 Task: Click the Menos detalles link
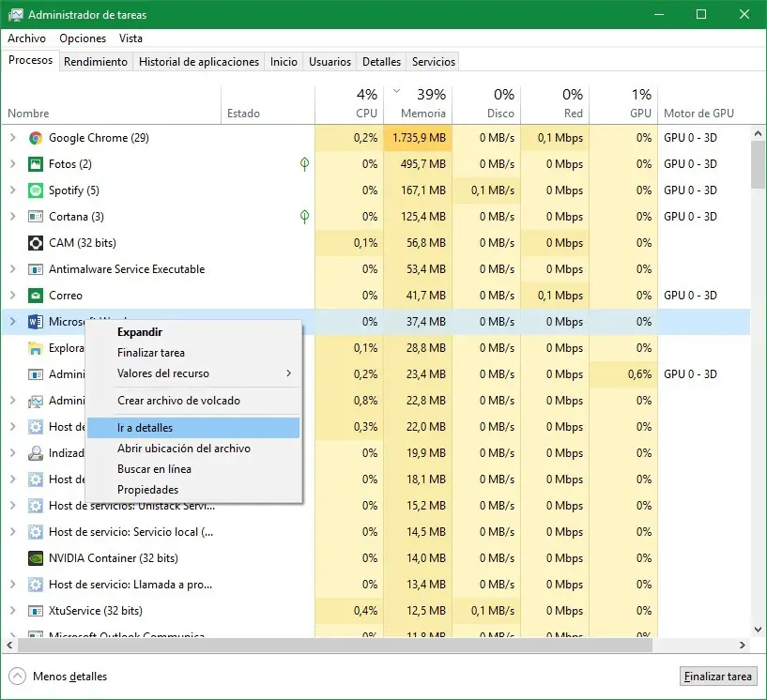[x=70, y=677]
